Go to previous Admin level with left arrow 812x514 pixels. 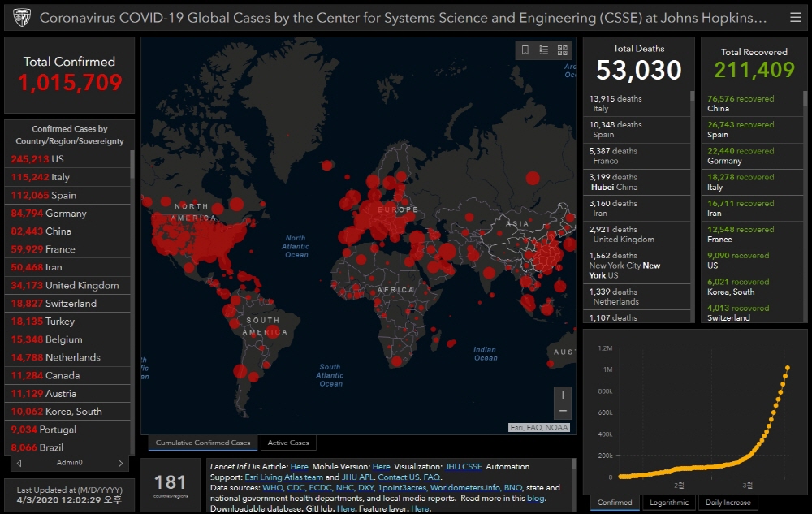(19, 463)
